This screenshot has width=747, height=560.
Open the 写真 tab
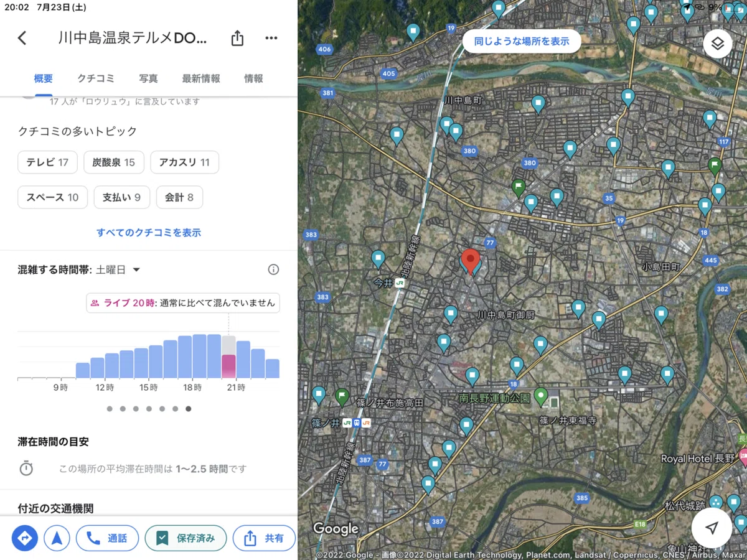point(148,78)
